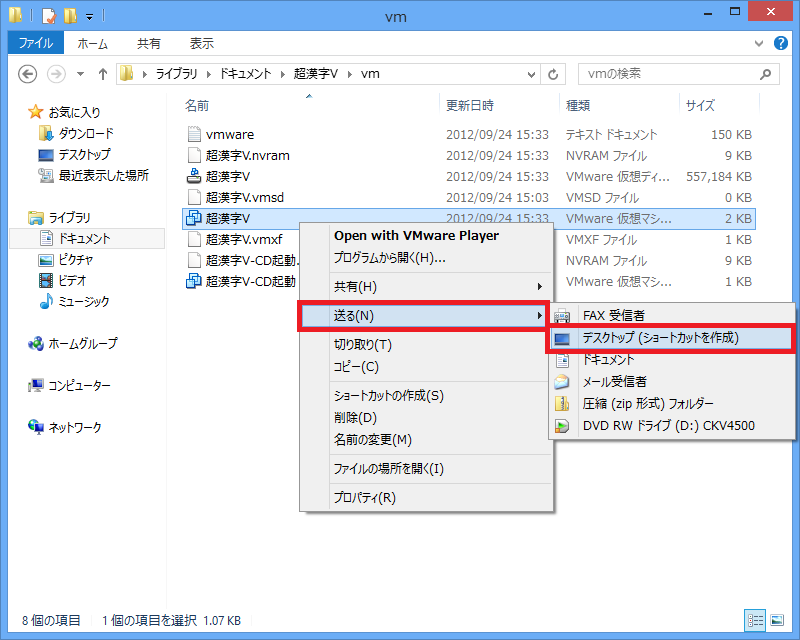Select プロパティ(R) from context menu
Viewport: 800px width, 640px height.
(364, 497)
